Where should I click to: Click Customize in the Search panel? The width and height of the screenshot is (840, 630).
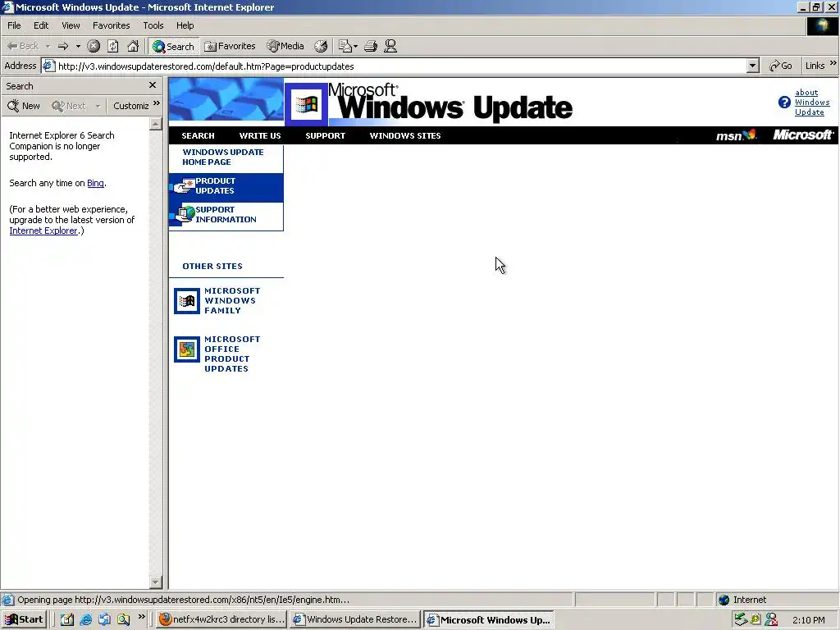pyautogui.click(x=130, y=106)
